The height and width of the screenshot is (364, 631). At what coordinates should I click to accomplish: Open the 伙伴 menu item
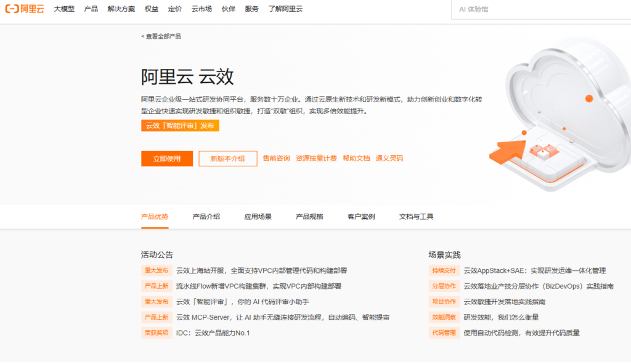coord(228,9)
